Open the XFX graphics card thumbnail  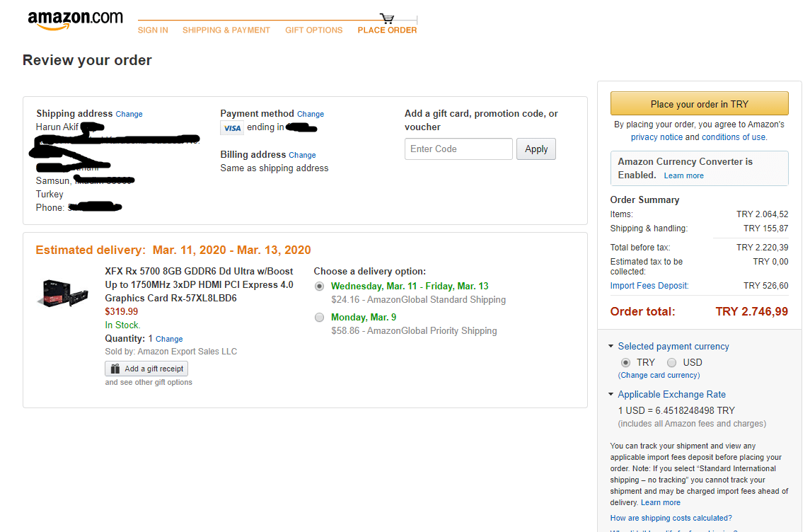(x=63, y=293)
